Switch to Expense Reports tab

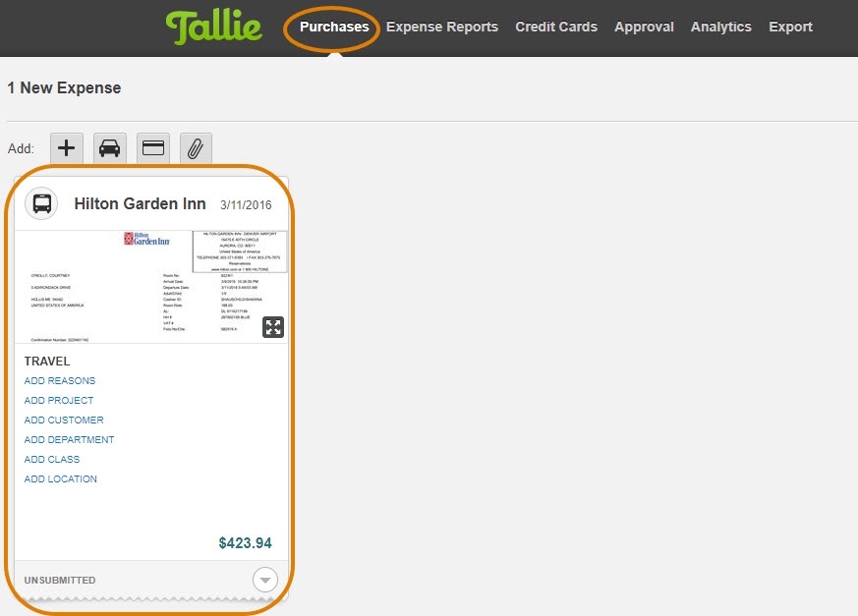(442, 27)
